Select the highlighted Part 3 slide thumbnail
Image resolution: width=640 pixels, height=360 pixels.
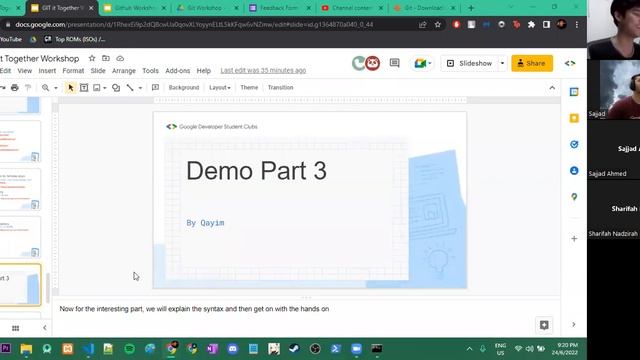point(20,285)
